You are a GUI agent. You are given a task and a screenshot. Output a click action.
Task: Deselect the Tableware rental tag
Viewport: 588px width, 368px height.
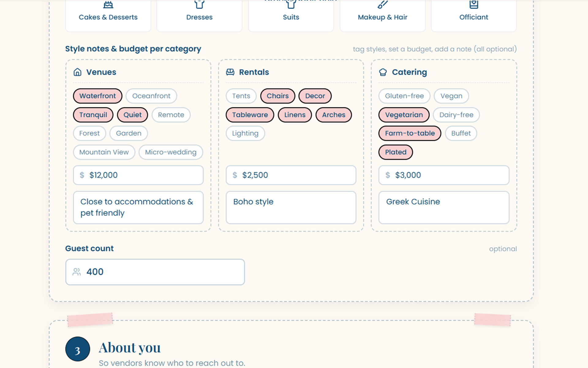tap(250, 115)
